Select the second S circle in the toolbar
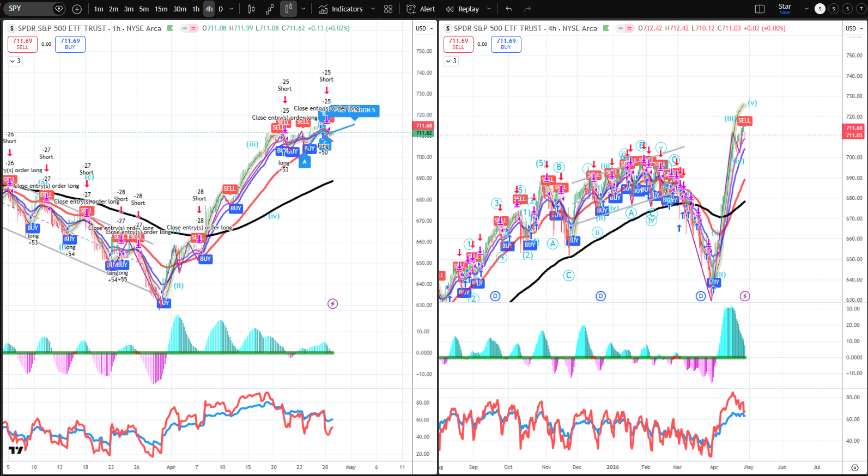Screen dimensions: 868x476 tap(834, 9)
